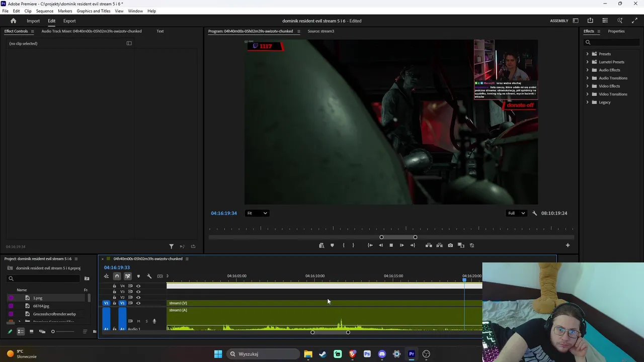
Task: Select the stream3 [V] clip in timeline
Action: (x=325, y=303)
